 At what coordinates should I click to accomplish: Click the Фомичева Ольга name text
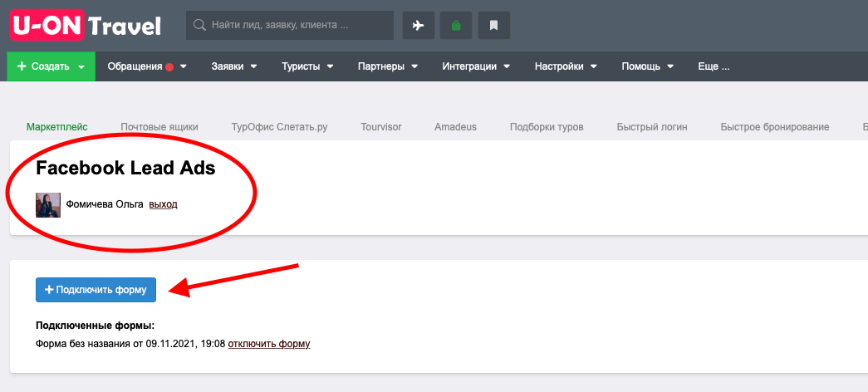tap(105, 204)
